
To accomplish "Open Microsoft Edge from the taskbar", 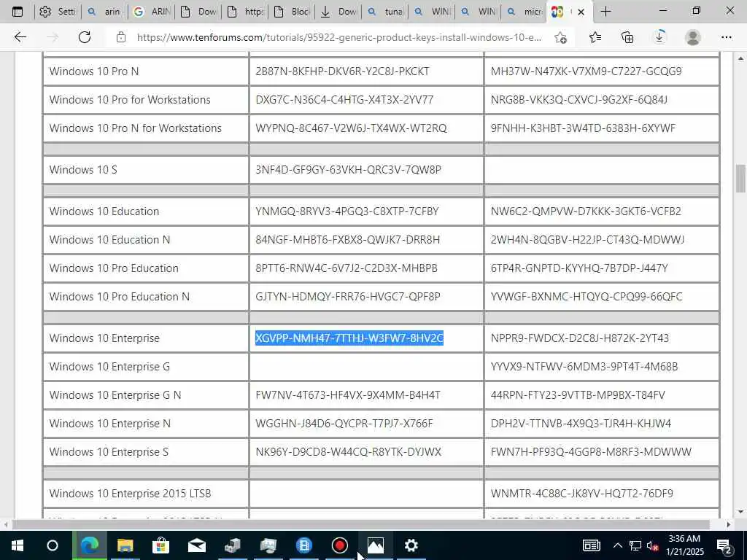I will pyautogui.click(x=90, y=545).
